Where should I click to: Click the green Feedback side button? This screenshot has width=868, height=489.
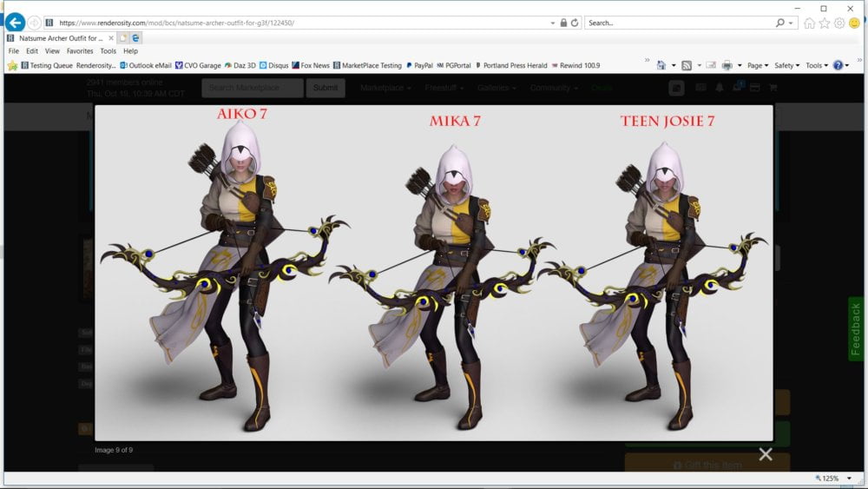(856, 329)
